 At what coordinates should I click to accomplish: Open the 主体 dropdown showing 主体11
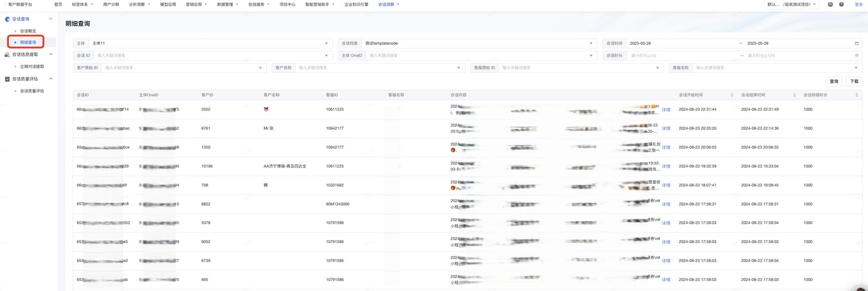[210, 44]
